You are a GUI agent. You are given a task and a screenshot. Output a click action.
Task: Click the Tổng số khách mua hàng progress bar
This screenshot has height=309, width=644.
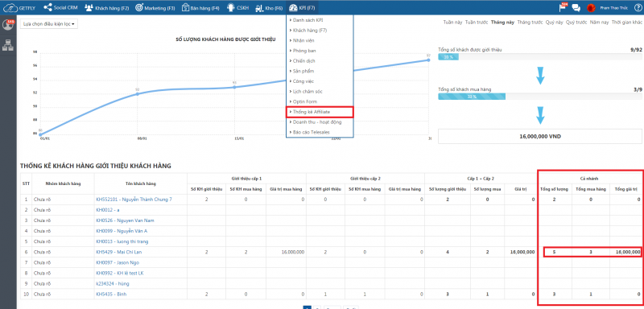tap(539, 97)
